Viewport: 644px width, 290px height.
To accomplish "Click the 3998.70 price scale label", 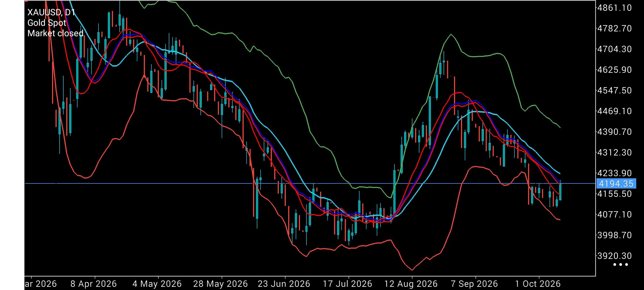I will [x=614, y=235].
